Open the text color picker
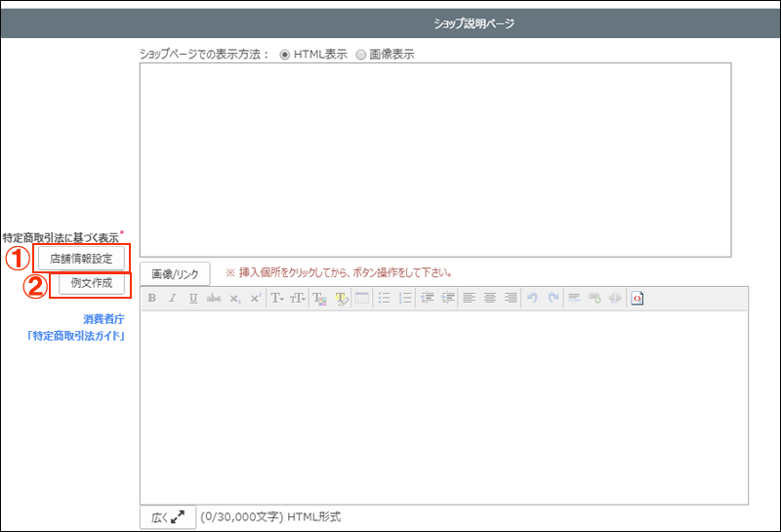The height and width of the screenshot is (532, 781). coord(319,298)
